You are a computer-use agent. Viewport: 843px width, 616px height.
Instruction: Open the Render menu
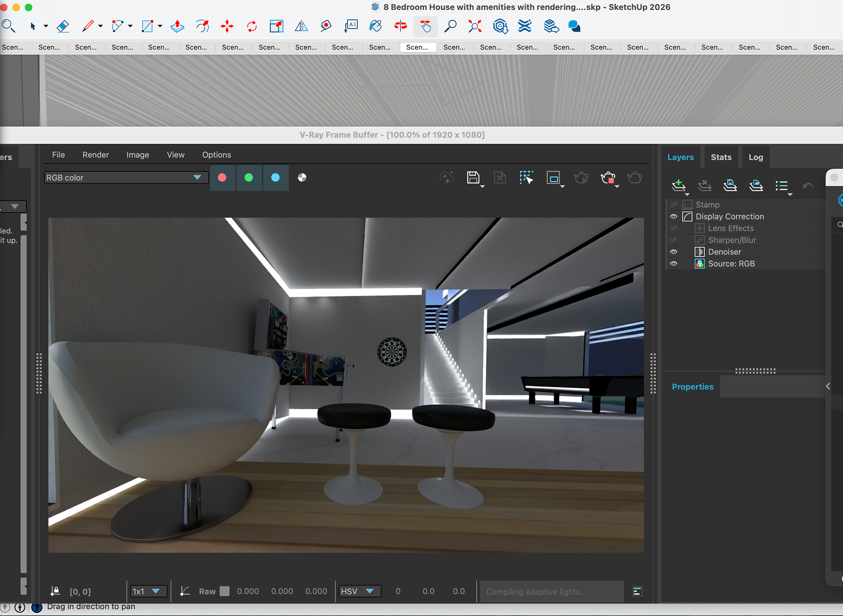pyautogui.click(x=95, y=155)
